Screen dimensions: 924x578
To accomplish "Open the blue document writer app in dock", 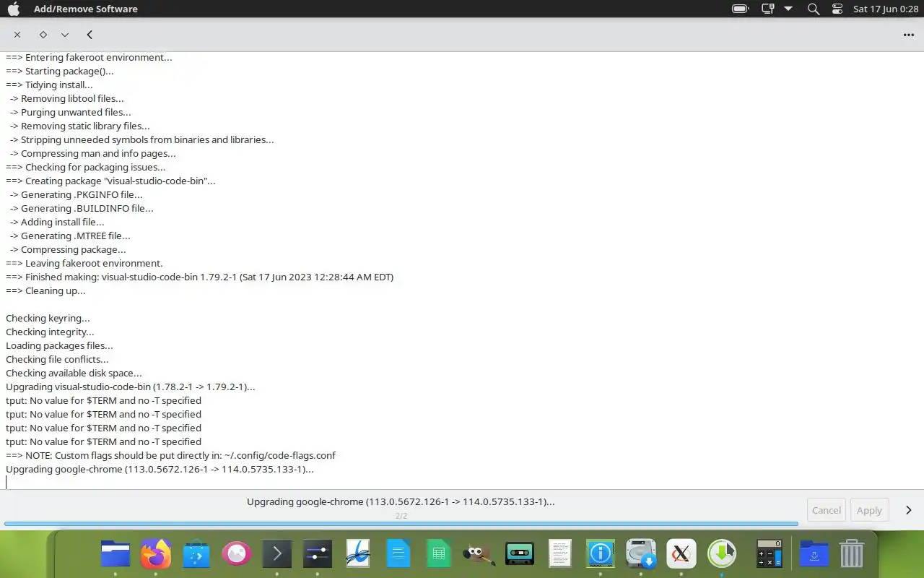I will (398, 554).
